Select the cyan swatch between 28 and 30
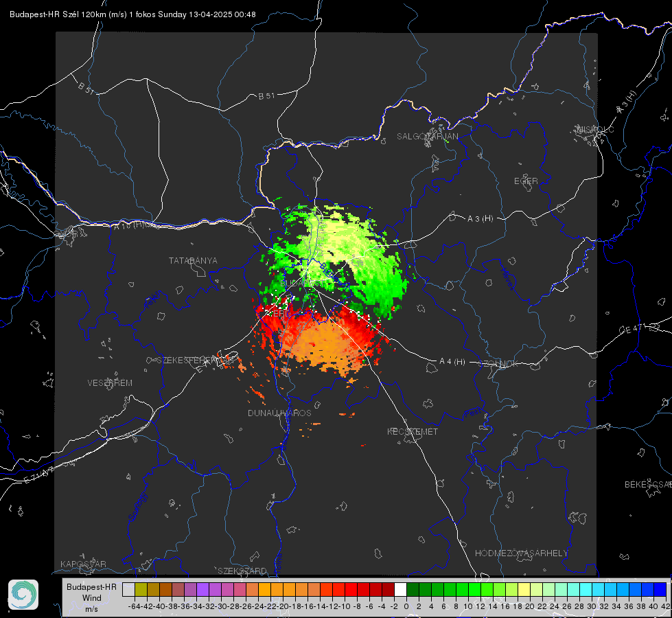This screenshot has width=672, height=618. (x=586, y=589)
